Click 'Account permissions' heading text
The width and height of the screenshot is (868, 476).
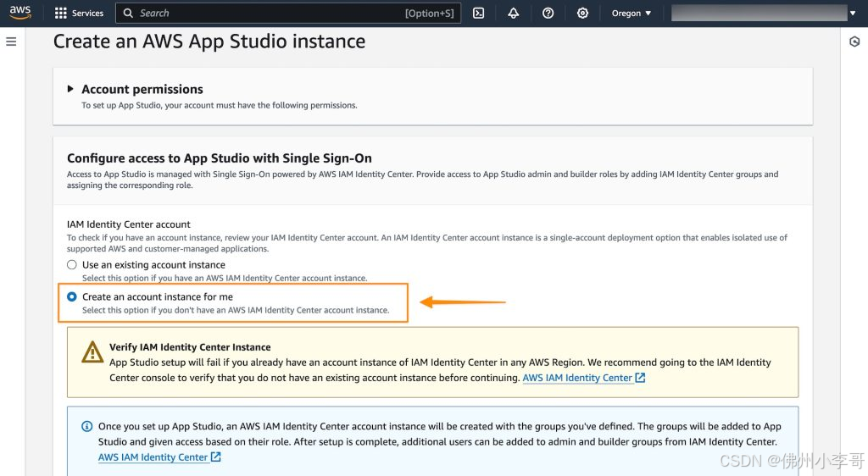142,89
